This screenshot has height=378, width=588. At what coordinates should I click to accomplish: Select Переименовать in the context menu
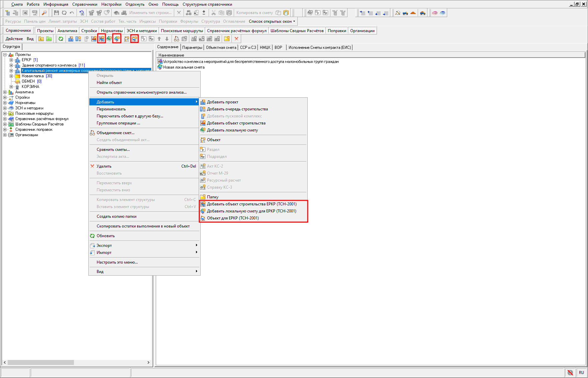tap(111, 109)
